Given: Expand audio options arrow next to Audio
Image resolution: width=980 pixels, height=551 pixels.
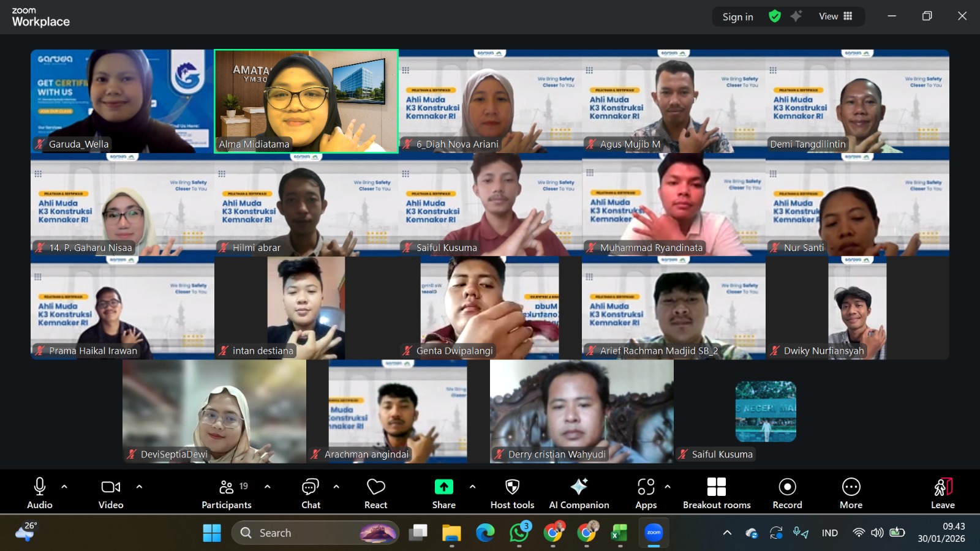Looking at the screenshot, I should point(64,487).
